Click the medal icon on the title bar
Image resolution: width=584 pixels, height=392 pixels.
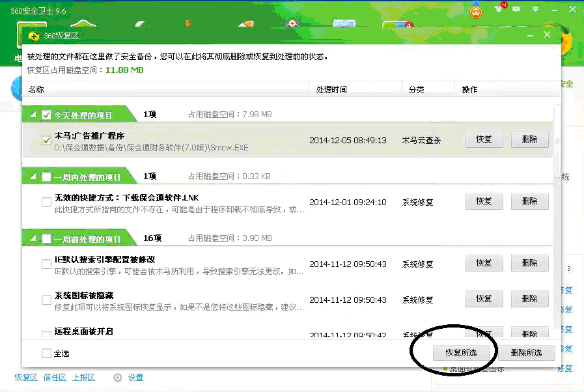point(476,10)
